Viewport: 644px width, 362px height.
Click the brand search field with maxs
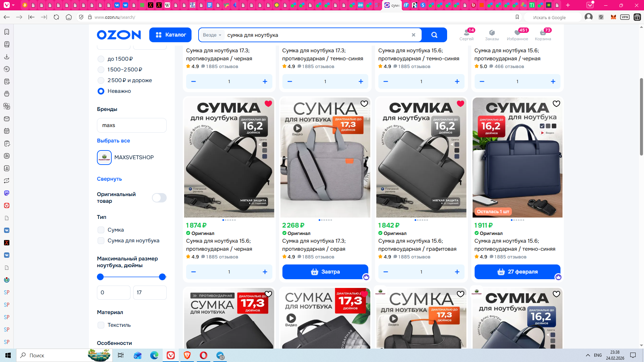coord(131,125)
